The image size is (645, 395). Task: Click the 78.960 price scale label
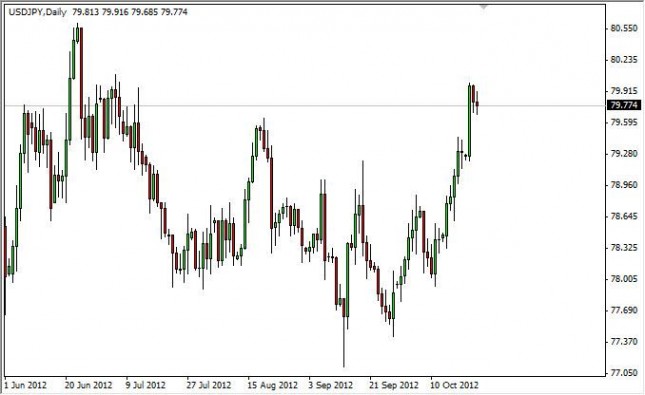(x=624, y=185)
